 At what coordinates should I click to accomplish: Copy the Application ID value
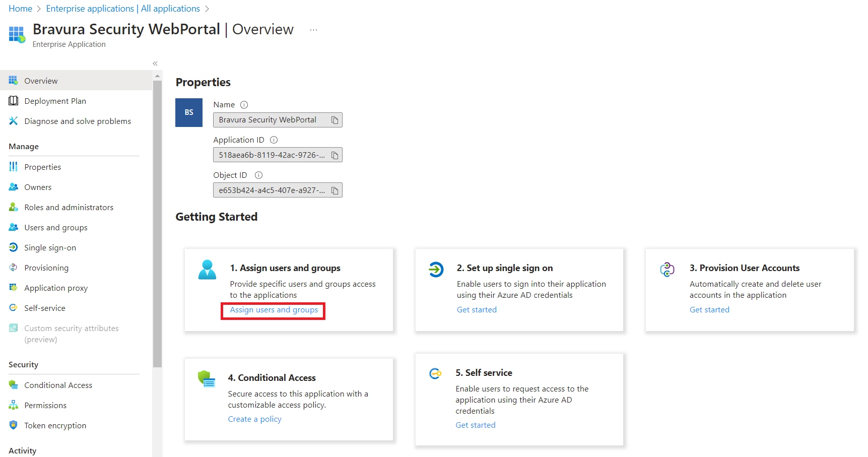point(335,155)
